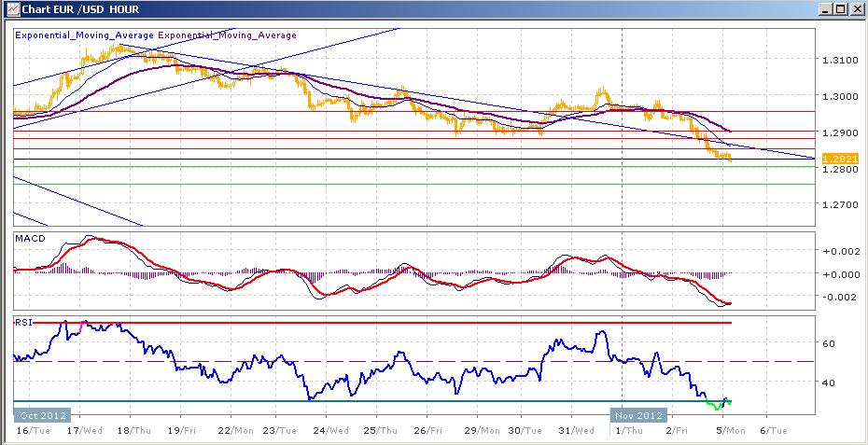
Task: Select the 31/Wed date on time axis
Action: coord(575,430)
